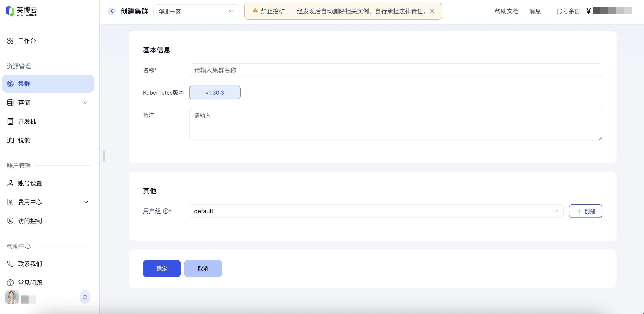Screen dimensions: 644x314
Task: Click the 账户管理 section label
Action: coord(19,165)
